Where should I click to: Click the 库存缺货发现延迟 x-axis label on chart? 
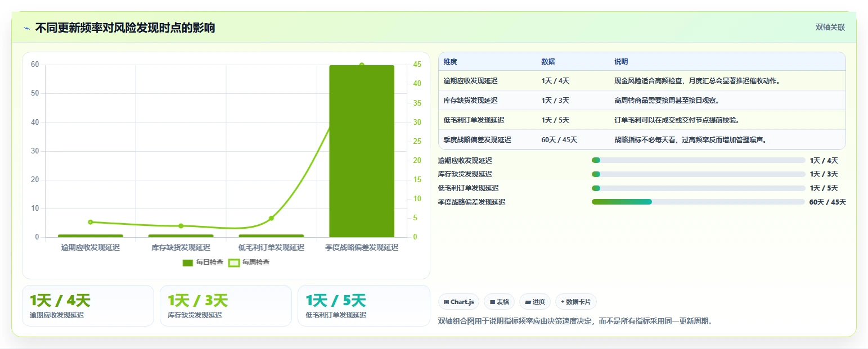coord(181,247)
